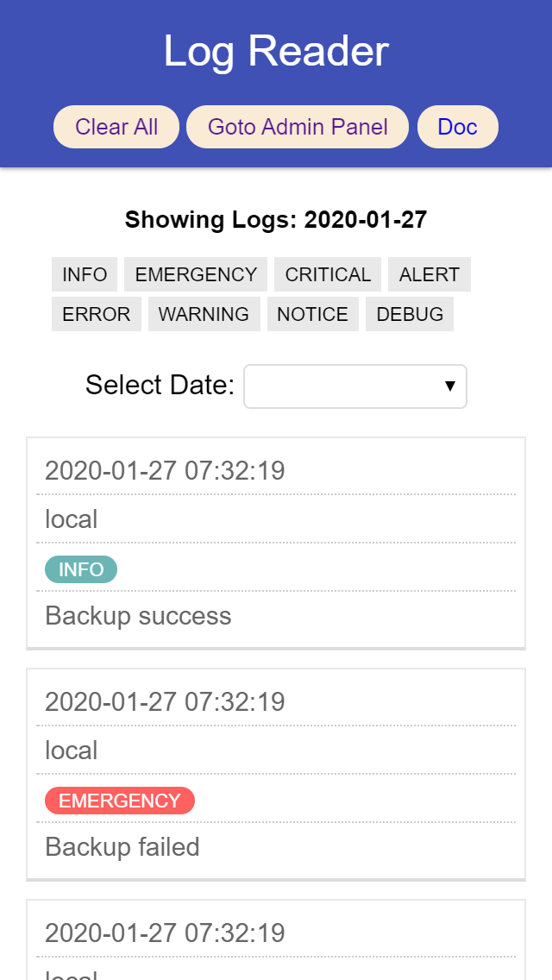Show only DEBUG level logs
The width and height of the screenshot is (552, 980).
pyautogui.click(x=410, y=314)
